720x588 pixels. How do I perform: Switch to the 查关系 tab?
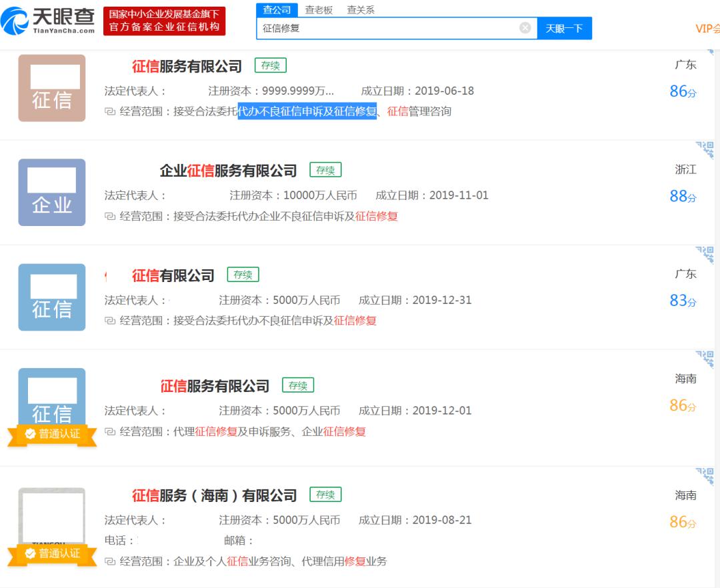361,9
